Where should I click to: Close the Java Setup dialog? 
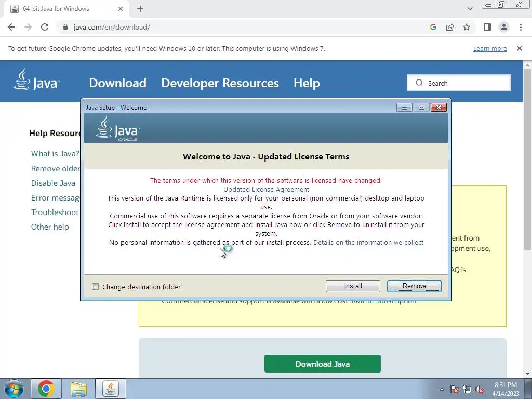pos(438,108)
